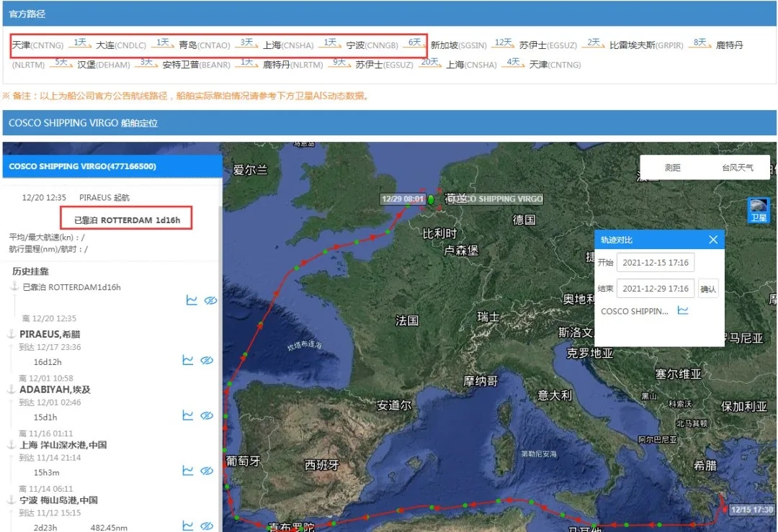Open the track chart for the ROTTERDAM berth row
The image size is (778, 532).
[x=192, y=300]
